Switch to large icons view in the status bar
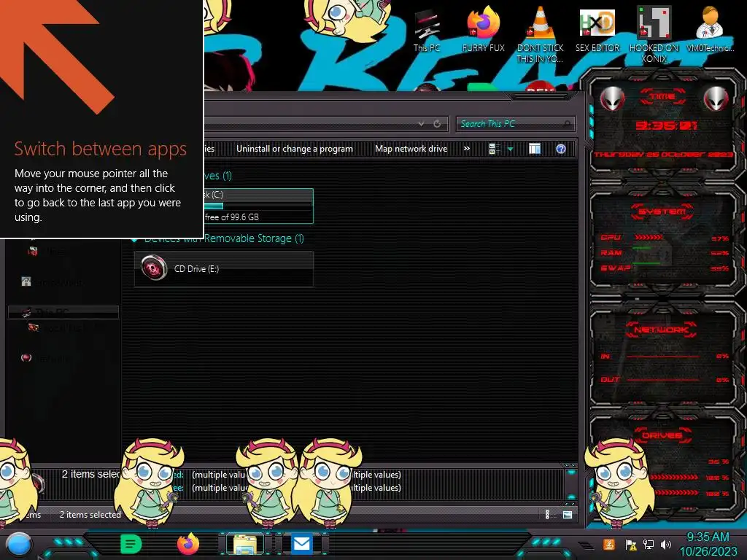This screenshot has width=747, height=560. click(x=568, y=514)
